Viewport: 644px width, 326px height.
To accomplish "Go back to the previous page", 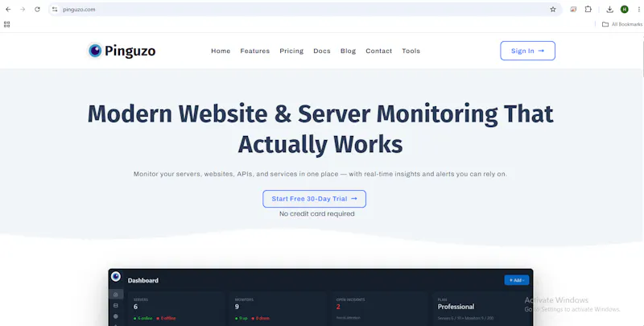I will pyautogui.click(x=8, y=9).
